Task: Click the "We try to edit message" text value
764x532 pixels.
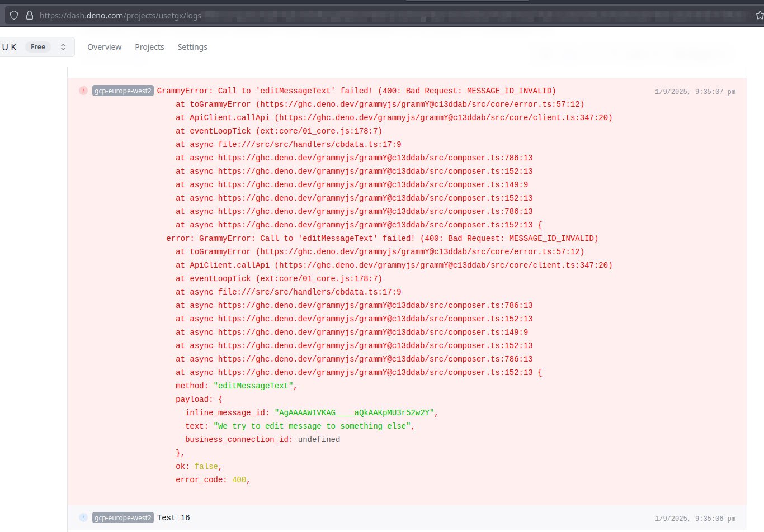Action: click(313, 426)
